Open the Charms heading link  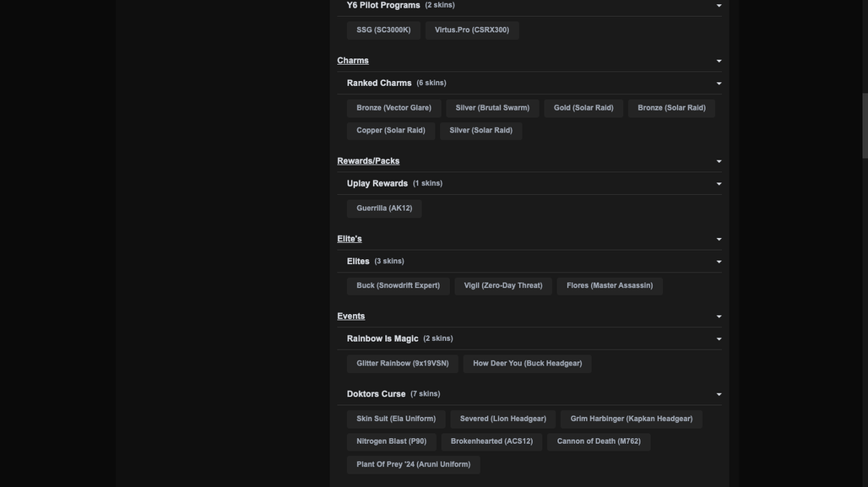pos(353,60)
